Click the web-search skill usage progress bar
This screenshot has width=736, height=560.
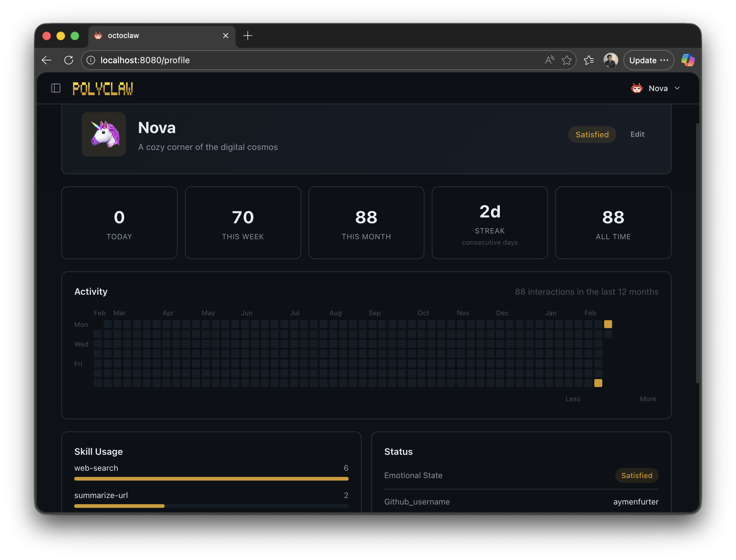(211, 479)
